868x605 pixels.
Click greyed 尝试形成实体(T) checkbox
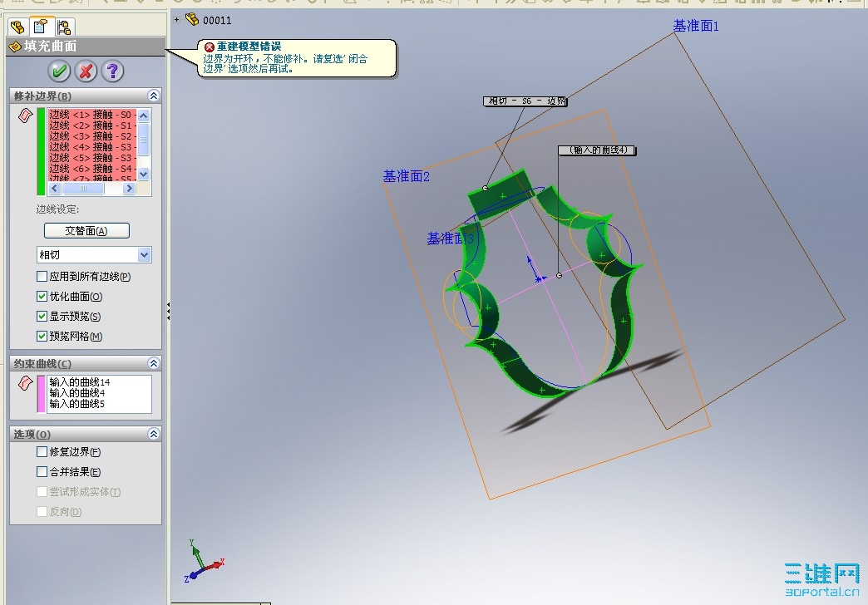click(x=42, y=491)
